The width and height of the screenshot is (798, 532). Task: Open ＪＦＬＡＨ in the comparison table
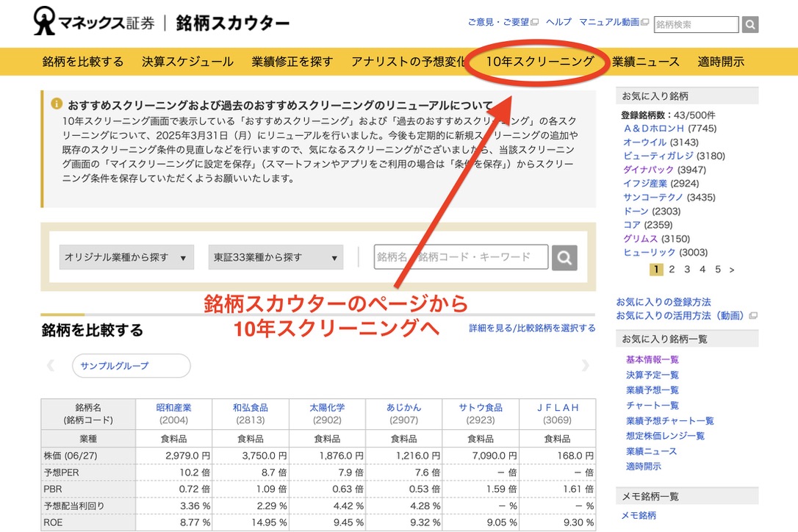pyautogui.click(x=558, y=408)
